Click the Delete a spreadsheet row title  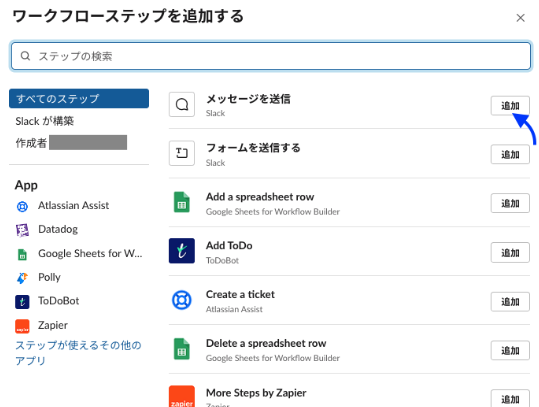[266, 343]
